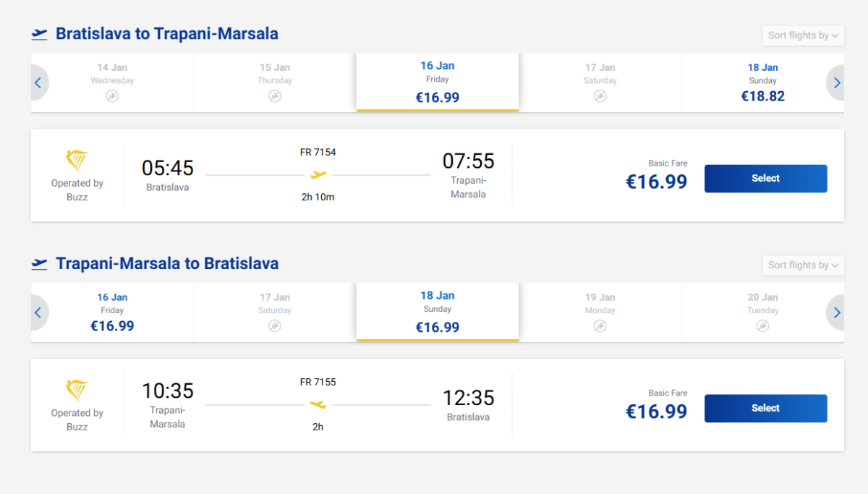Show earlier return dates with the left arrow

click(38, 313)
